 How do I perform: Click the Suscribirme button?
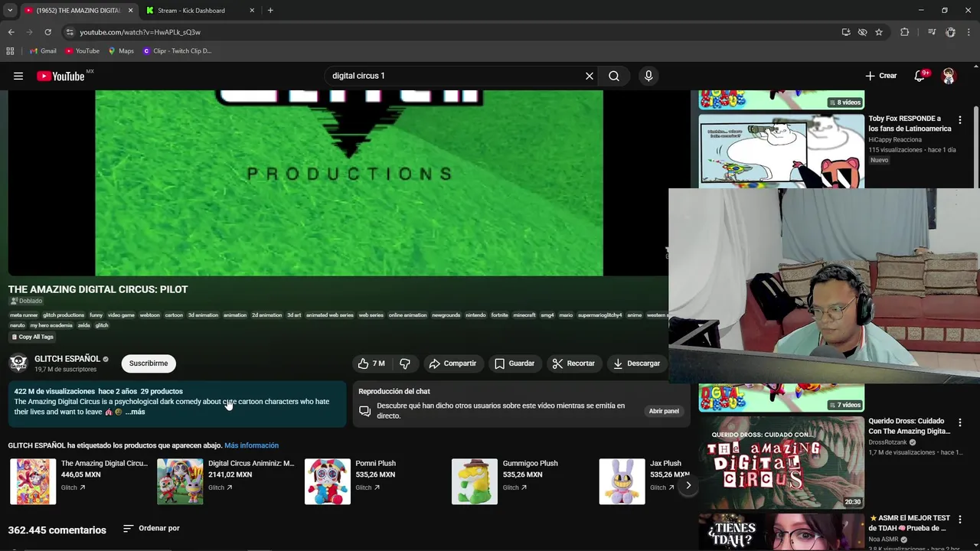[x=149, y=364]
